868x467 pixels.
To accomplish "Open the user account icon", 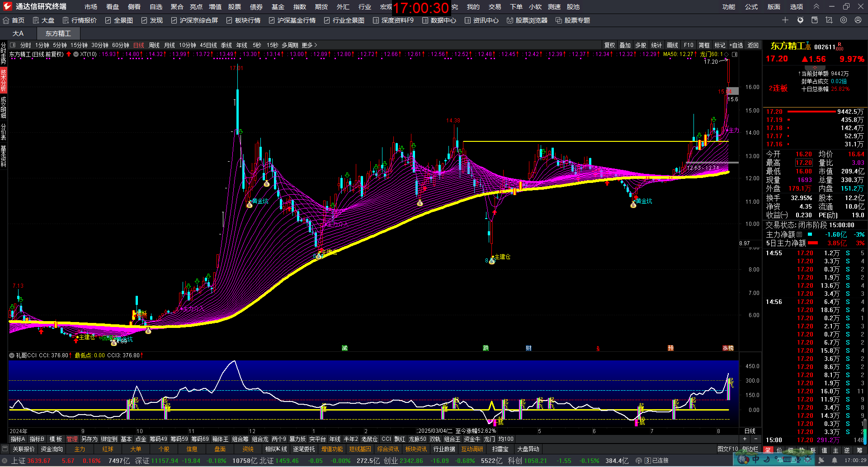I will [x=858, y=20].
